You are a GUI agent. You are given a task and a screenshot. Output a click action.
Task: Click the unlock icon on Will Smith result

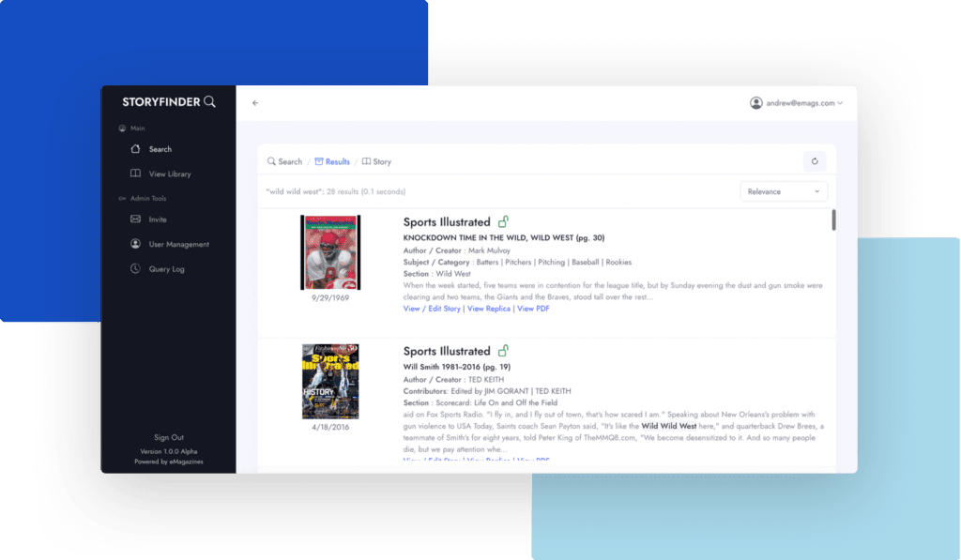pos(503,351)
